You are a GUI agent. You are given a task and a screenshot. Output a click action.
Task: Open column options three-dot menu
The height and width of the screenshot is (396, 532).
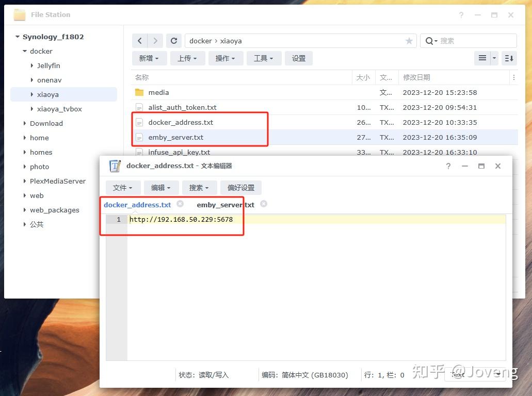point(513,78)
